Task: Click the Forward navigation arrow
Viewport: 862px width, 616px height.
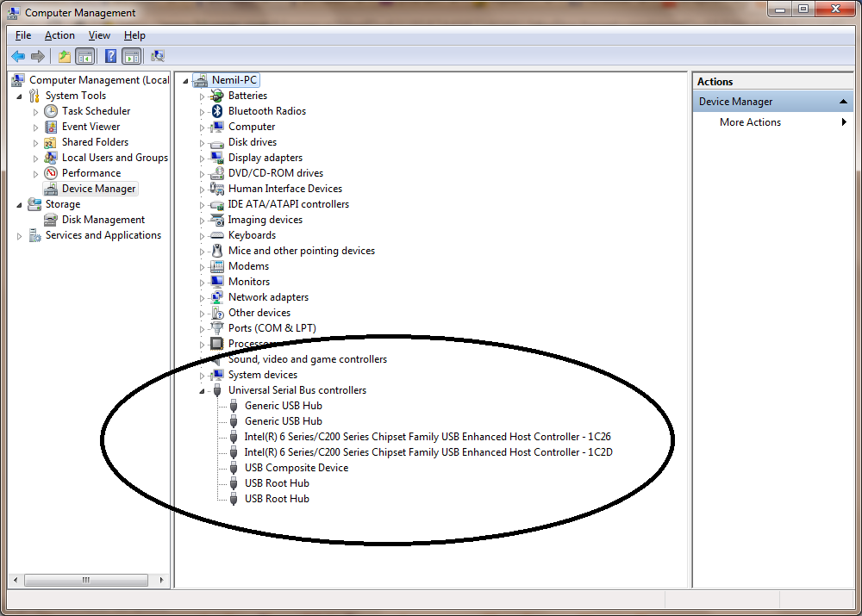Action: pos(38,55)
